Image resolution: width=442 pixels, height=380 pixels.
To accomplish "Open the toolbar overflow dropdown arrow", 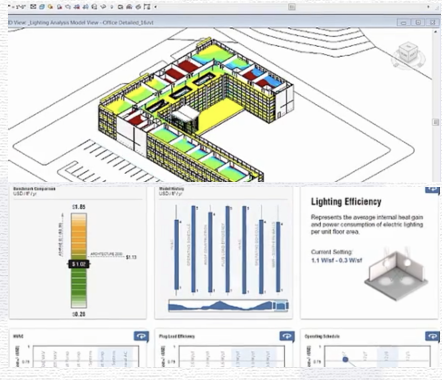I will 156,7.
